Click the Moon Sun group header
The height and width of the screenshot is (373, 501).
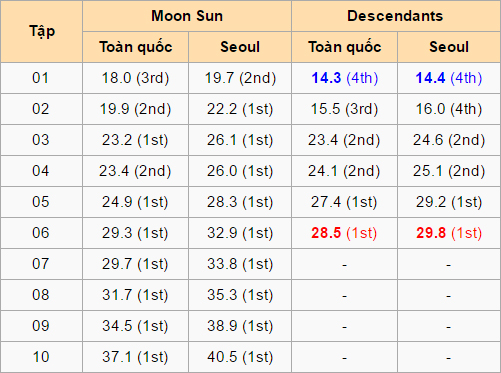click(x=187, y=16)
